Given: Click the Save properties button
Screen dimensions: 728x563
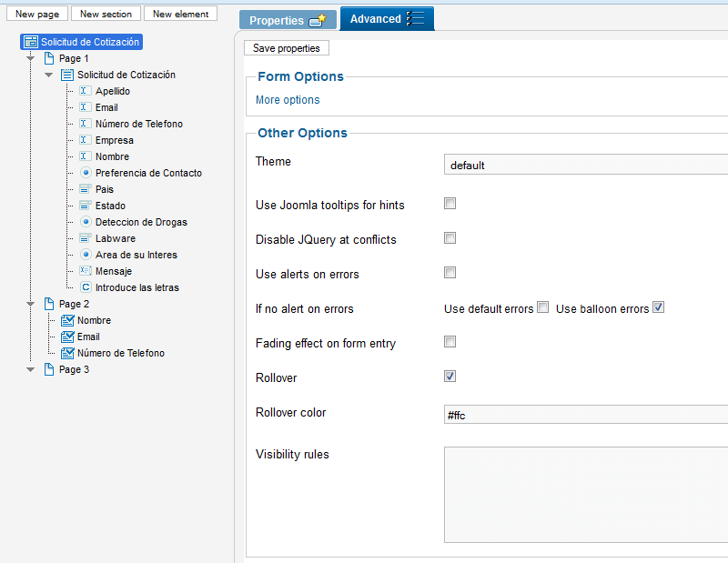Looking at the screenshot, I should tap(287, 48).
